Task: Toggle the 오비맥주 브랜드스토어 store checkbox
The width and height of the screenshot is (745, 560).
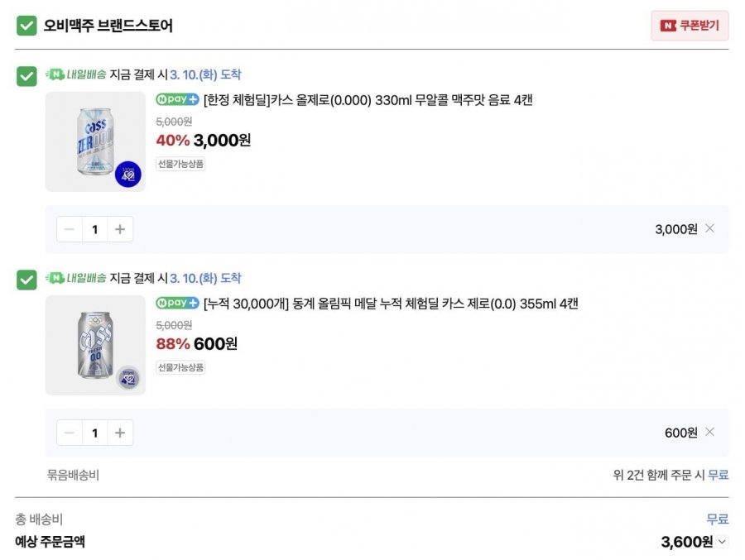Action: pyautogui.click(x=26, y=26)
